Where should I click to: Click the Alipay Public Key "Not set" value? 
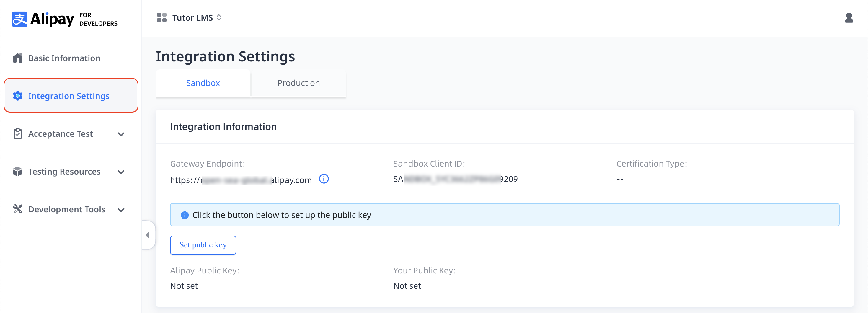coord(184,286)
